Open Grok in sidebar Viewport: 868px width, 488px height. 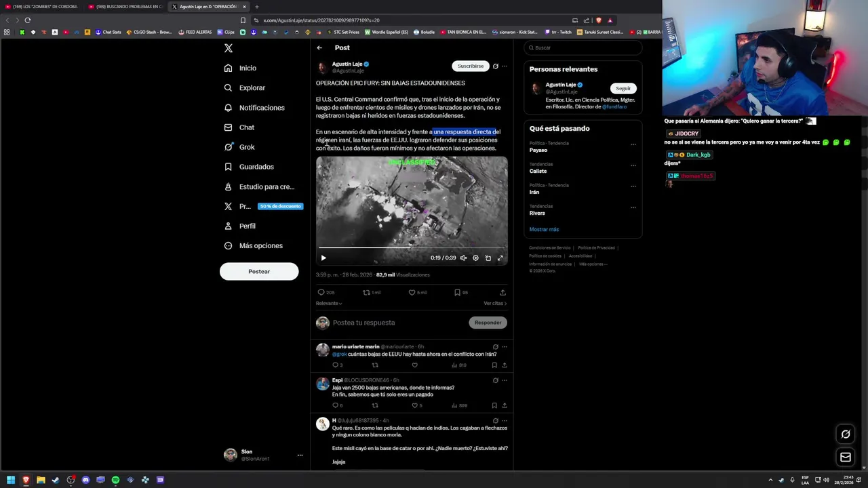click(x=239, y=147)
